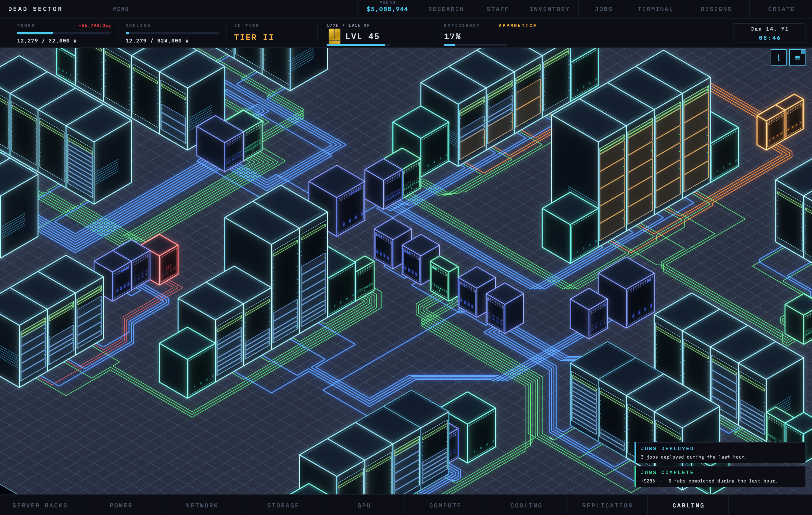Click the -$6,790/day power cost

[95, 26]
